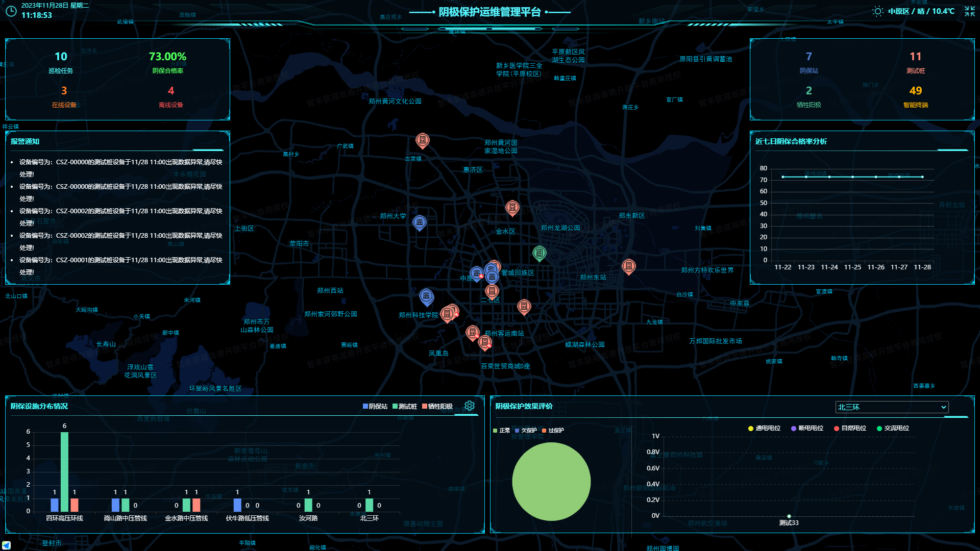Click the blue wrench-flagged marker at 中原
The width and height of the screenshot is (980, 551).
(477, 274)
